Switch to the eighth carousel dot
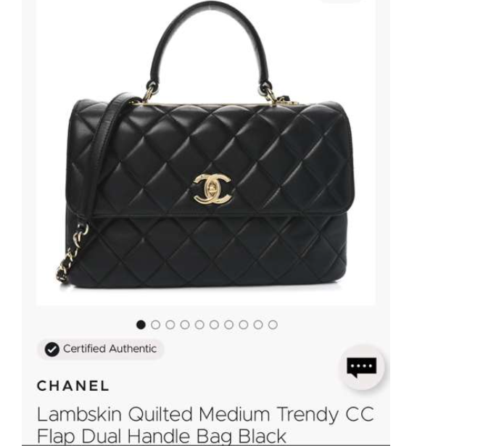The height and width of the screenshot is (446, 504). click(x=244, y=325)
